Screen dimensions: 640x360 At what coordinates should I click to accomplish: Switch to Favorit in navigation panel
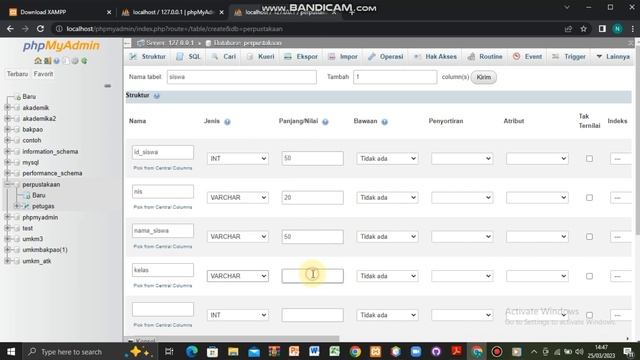[x=43, y=74]
